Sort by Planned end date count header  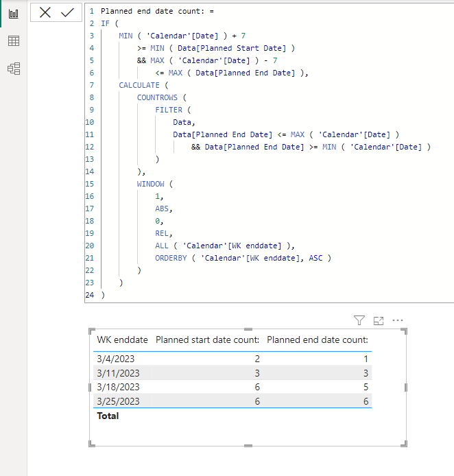click(x=318, y=340)
